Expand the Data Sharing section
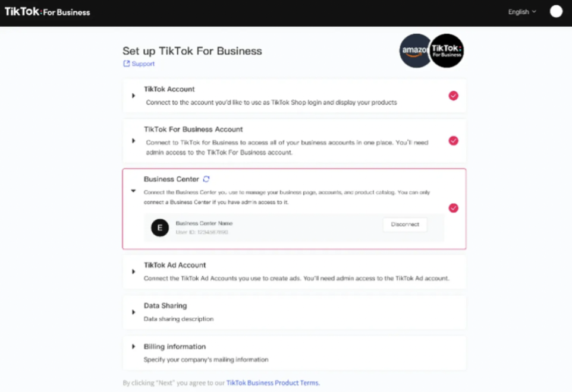Screen dimensions: 572x392 click(x=134, y=312)
